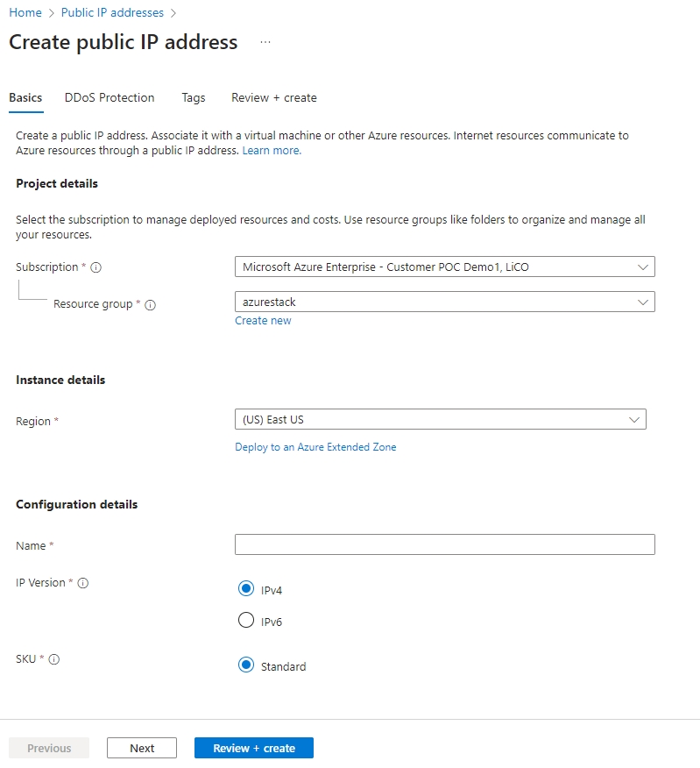Follow the Deploy to an Azure Extended Zone link

point(315,447)
